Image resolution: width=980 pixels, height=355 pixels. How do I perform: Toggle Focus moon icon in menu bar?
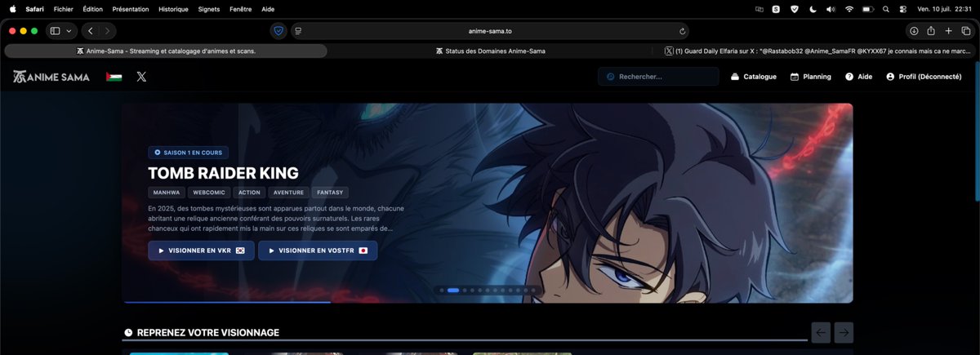(813, 9)
